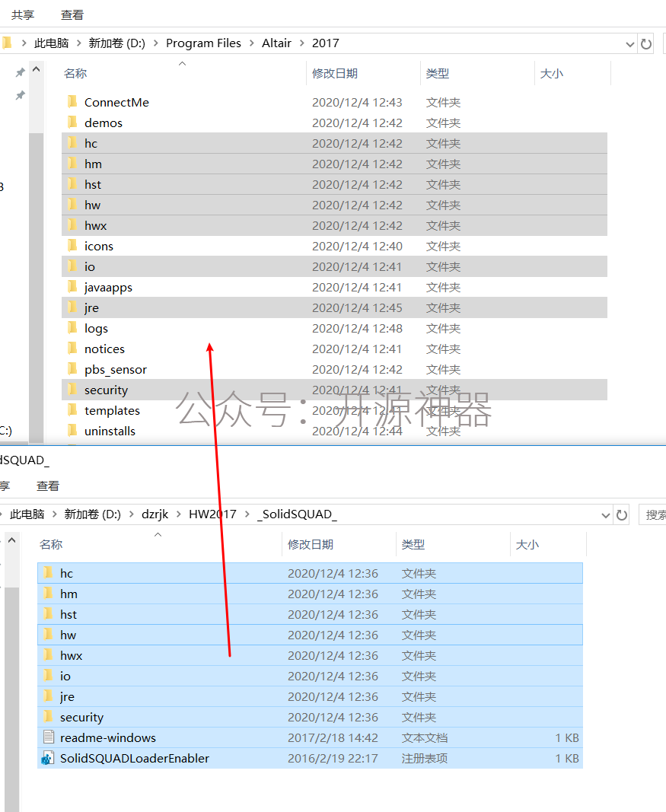Click hc folder icon in Altair 2017 window
Viewport: 666px width, 812px height.
point(72,143)
